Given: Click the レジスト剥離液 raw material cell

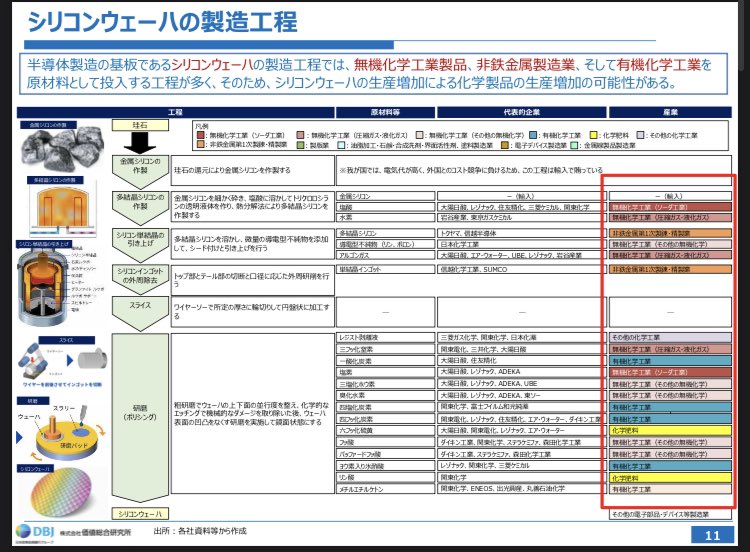Looking at the screenshot, I should 386,338.
